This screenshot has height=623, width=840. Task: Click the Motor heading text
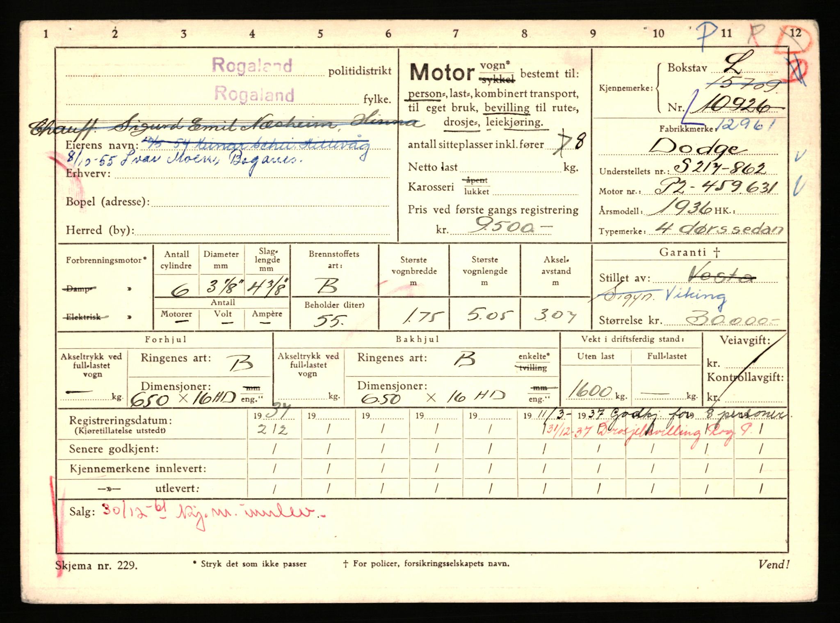[442, 73]
